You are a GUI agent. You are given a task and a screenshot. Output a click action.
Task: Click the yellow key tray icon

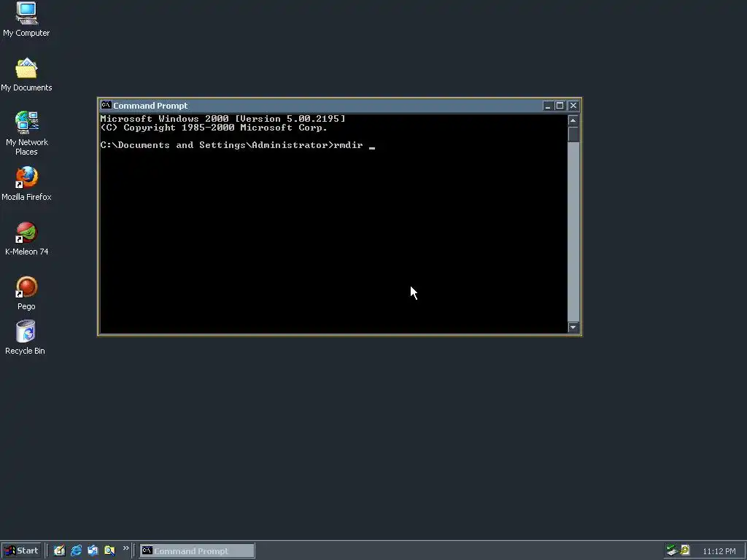(685, 550)
